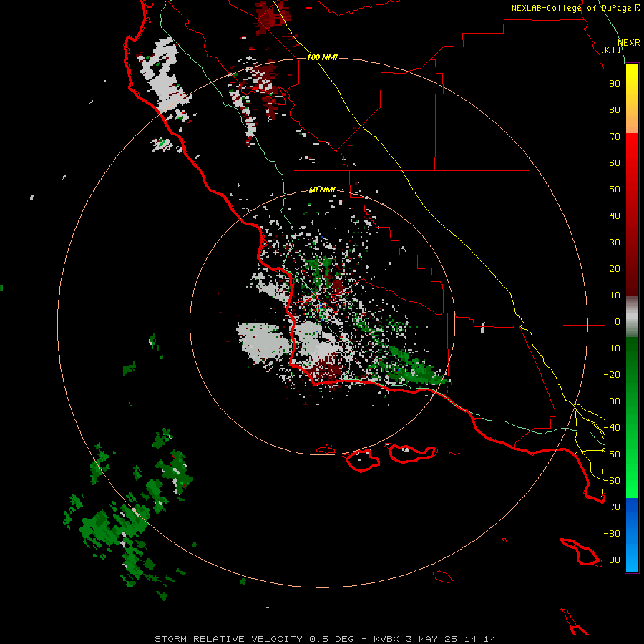The height and width of the screenshot is (644, 644).
Task: Click the 80 value on the velocity scale
Action: point(615,110)
